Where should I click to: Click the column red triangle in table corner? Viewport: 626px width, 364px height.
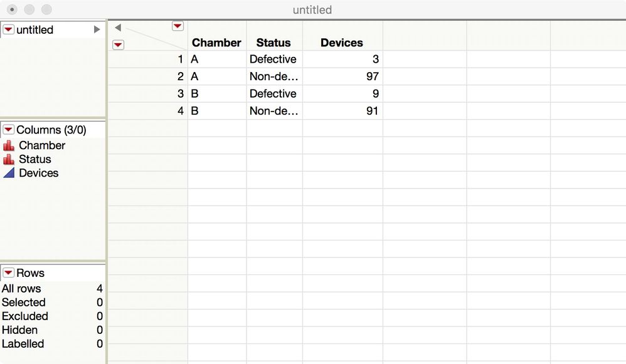pos(178,26)
